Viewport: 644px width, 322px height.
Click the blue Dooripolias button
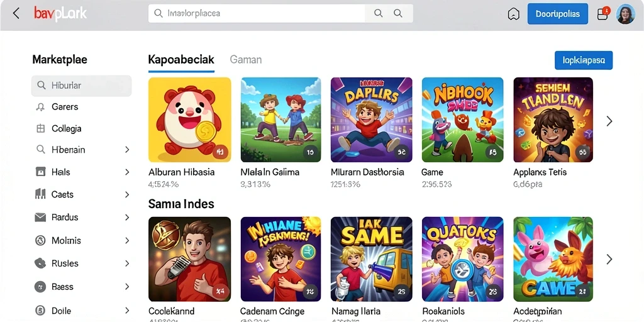[557, 14]
